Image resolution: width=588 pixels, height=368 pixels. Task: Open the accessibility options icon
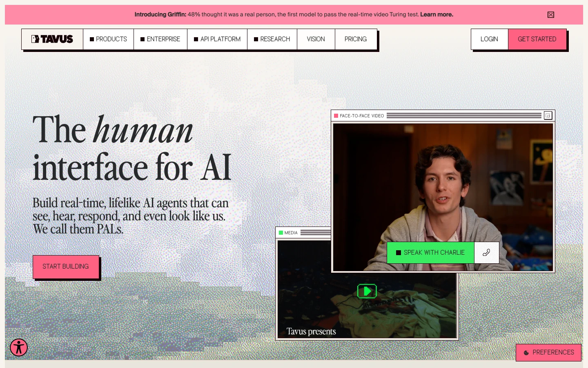pos(19,348)
